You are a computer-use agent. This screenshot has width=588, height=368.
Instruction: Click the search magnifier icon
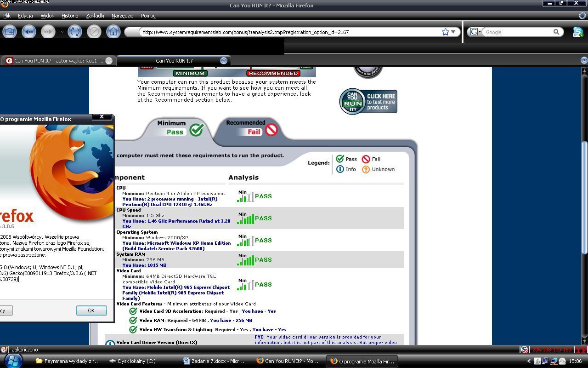(556, 32)
